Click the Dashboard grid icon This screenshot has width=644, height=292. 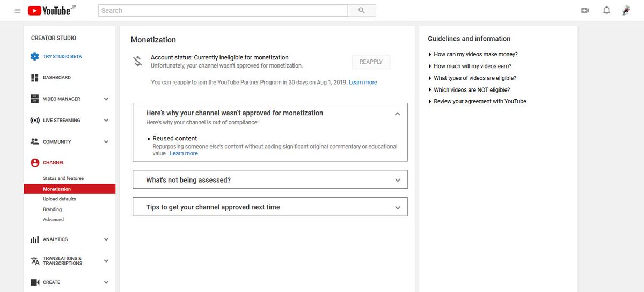[35, 78]
